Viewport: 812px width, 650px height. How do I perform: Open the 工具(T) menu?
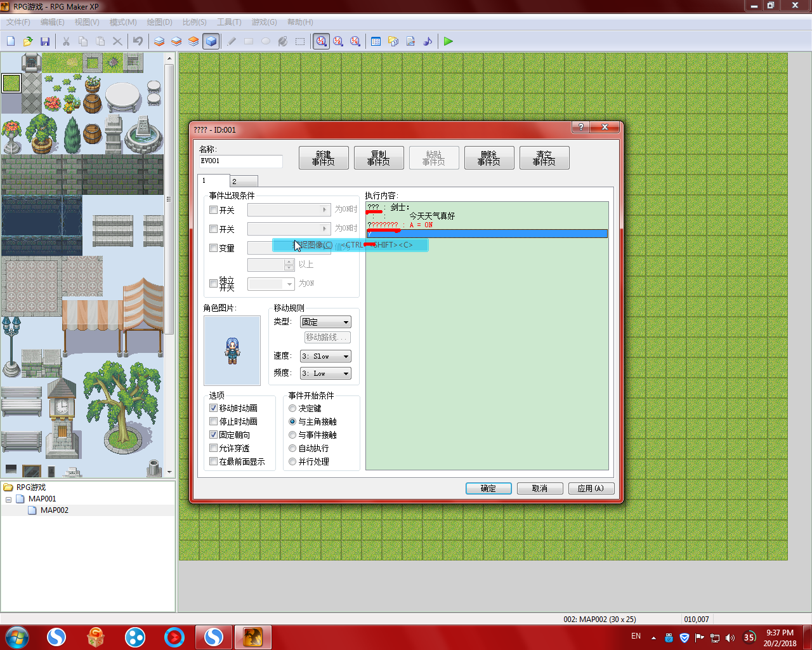pyautogui.click(x=229, y=22)
